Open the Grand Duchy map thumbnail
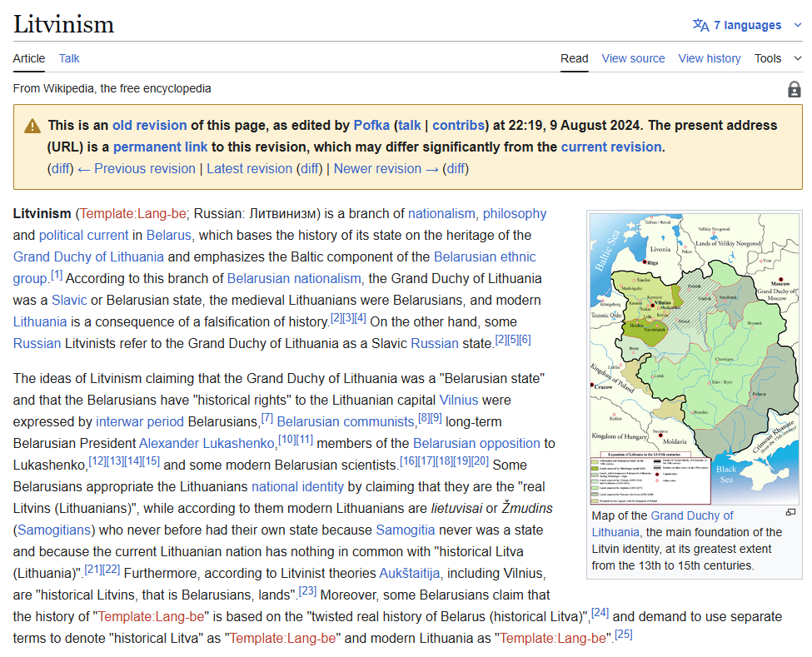The width and height of the screenshot is (812, 657). [694, 358]
